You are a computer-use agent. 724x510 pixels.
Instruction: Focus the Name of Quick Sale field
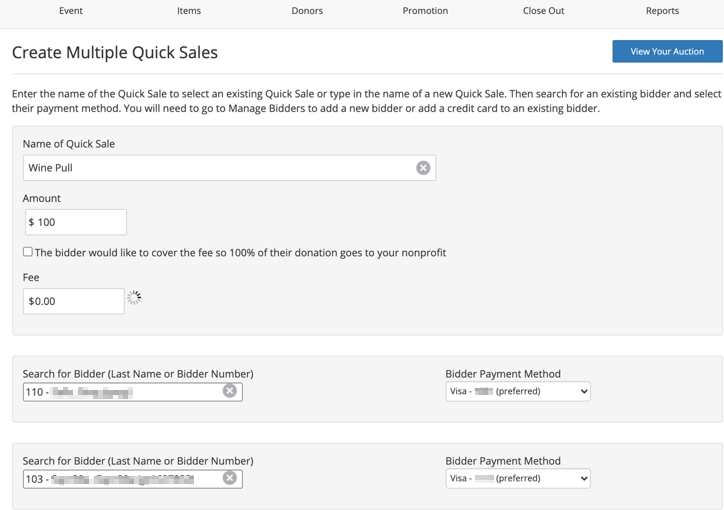pyautogui.click(x=229, y=168)
